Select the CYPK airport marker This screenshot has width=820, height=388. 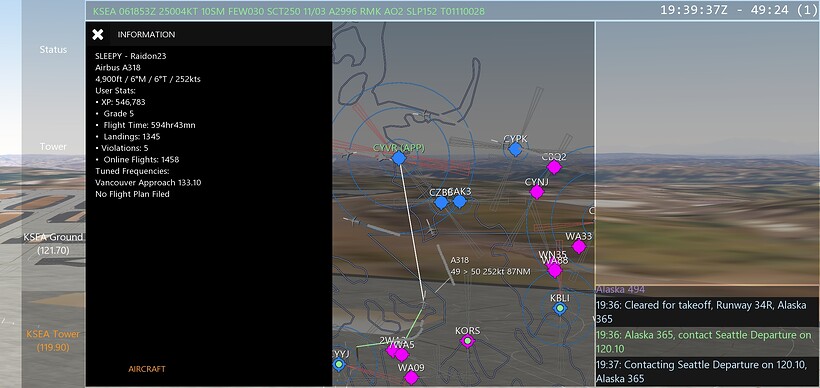[515, 150]
